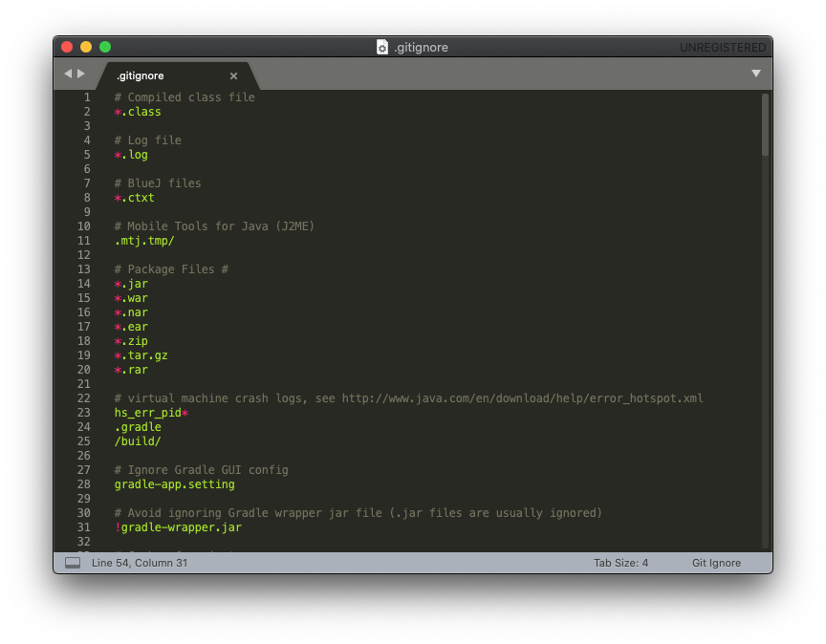
Task: Place the cursor on the *.log line
Action: pos(131,155)
